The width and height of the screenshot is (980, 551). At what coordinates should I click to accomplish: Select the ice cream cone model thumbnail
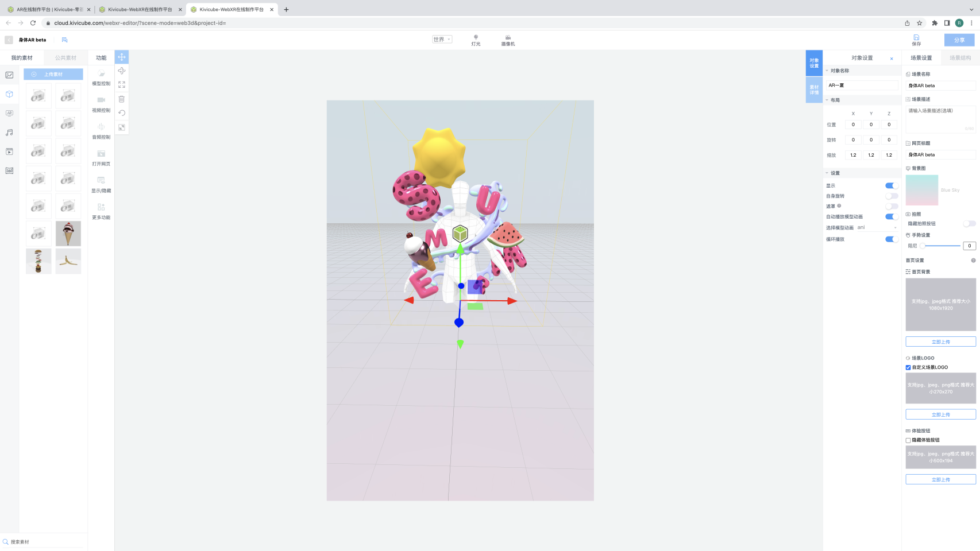(68, 234)
